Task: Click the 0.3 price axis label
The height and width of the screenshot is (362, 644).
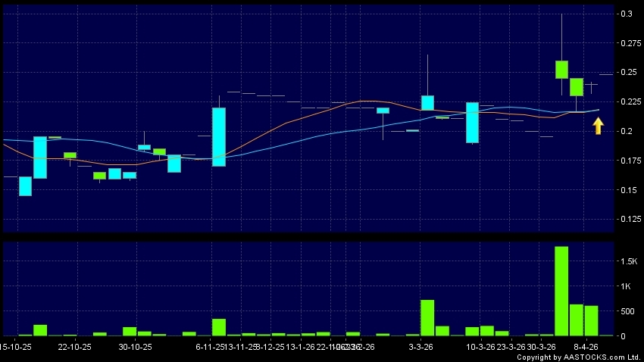Action: (x=627, y=14)
